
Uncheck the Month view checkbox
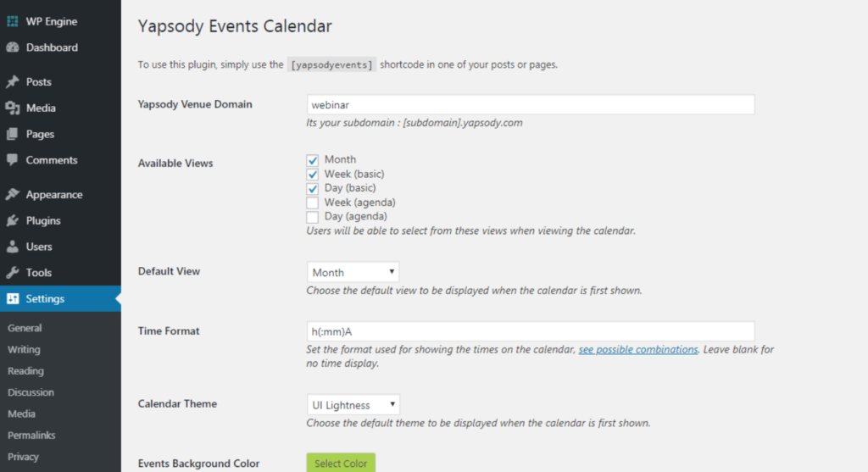[x=313, y=160]
